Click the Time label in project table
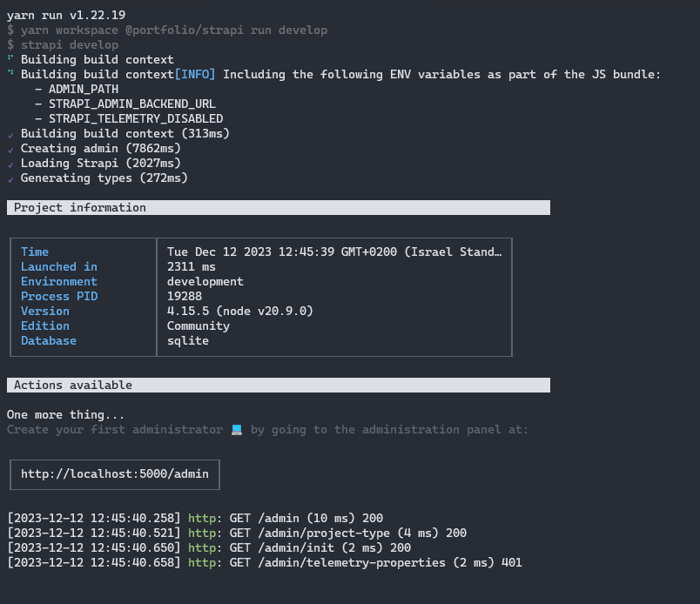Viewport: 700px width, 604px height. pyautogui.click(x=35, y=252)
